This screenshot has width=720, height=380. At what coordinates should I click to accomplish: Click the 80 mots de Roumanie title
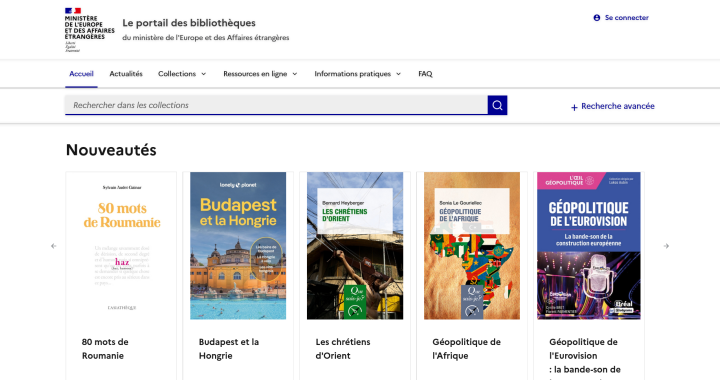click(105, 349)
